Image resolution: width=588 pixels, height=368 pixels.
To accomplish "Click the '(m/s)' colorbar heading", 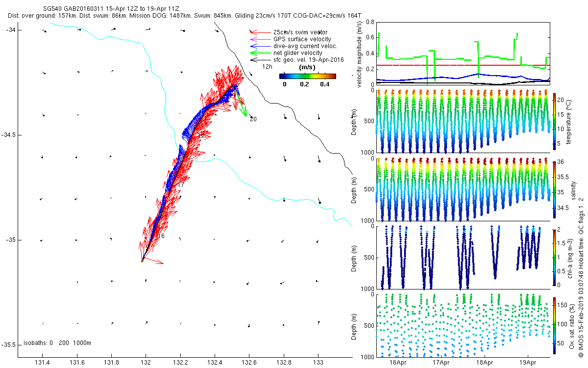I will (307, 68).
